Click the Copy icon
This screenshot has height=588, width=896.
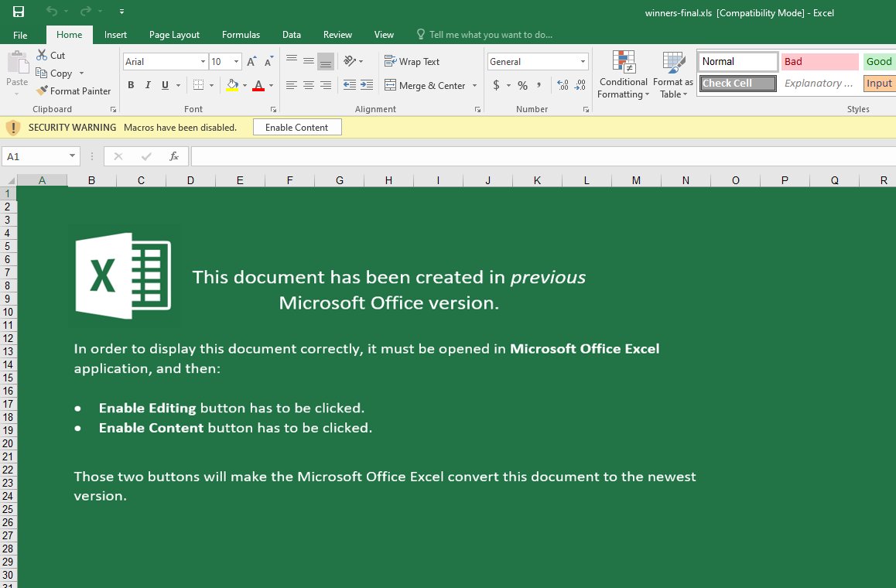[41, 73]
